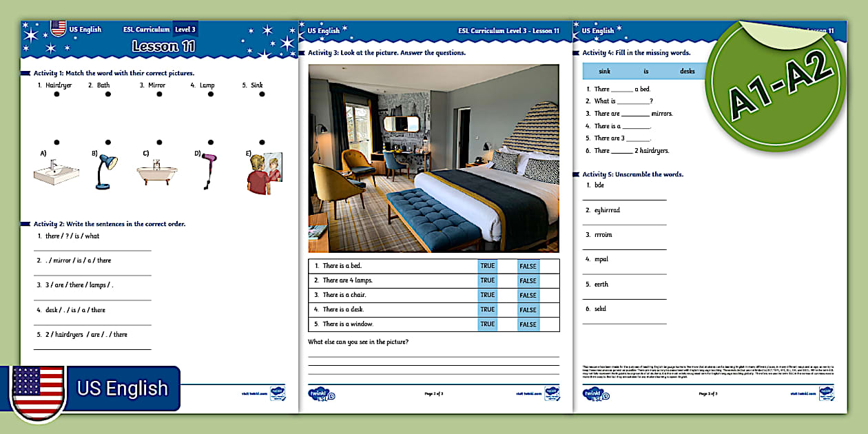868x434 pixels.
Task: Click the US English banner label
Action: point(122,389)
